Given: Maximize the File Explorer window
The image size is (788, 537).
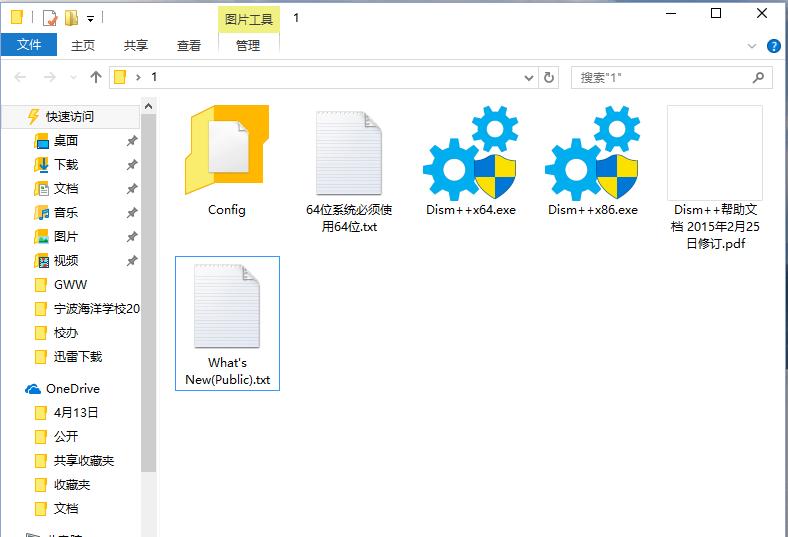Looking at the screenshot, I should click(x=716, y=14).
